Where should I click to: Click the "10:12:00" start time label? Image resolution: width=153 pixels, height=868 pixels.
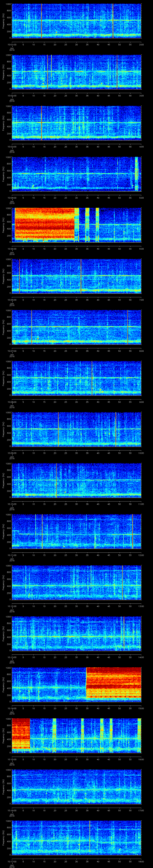click(x=12, y=606)
